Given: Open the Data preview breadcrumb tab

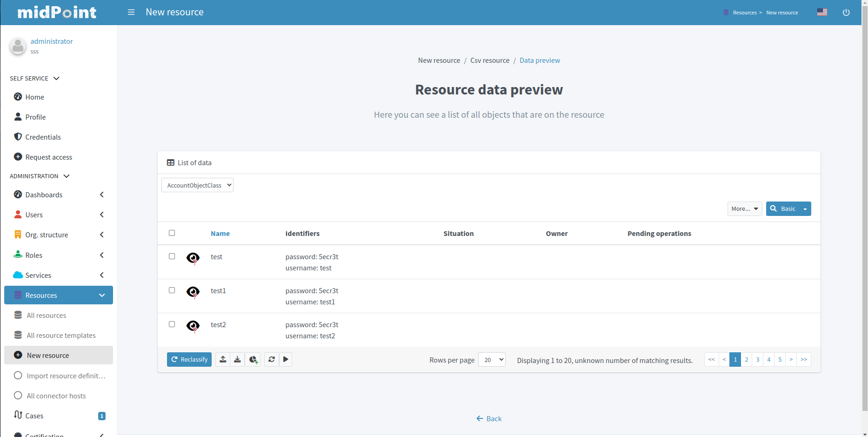Looking at the screenshot, I should [x=540, y=60].
